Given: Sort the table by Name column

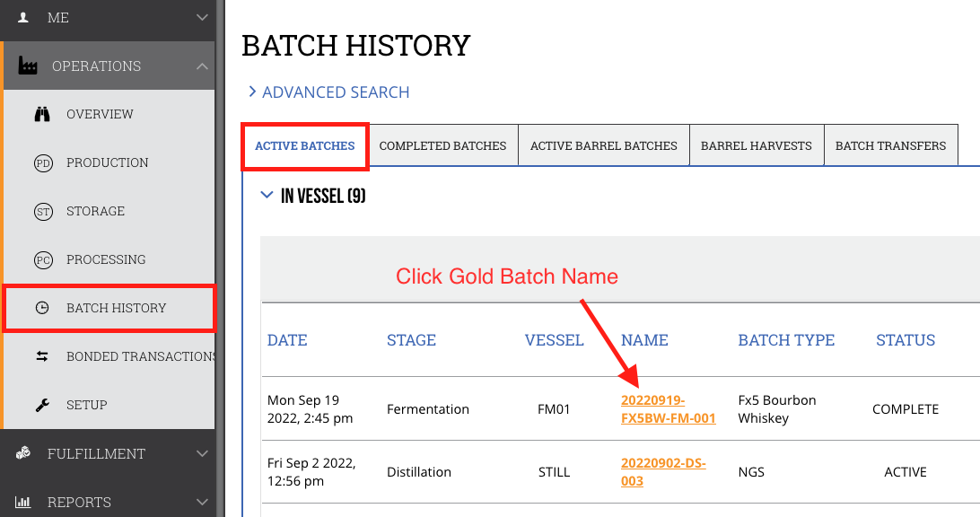Looking at the screenshot, I should [x=644, y=340].
